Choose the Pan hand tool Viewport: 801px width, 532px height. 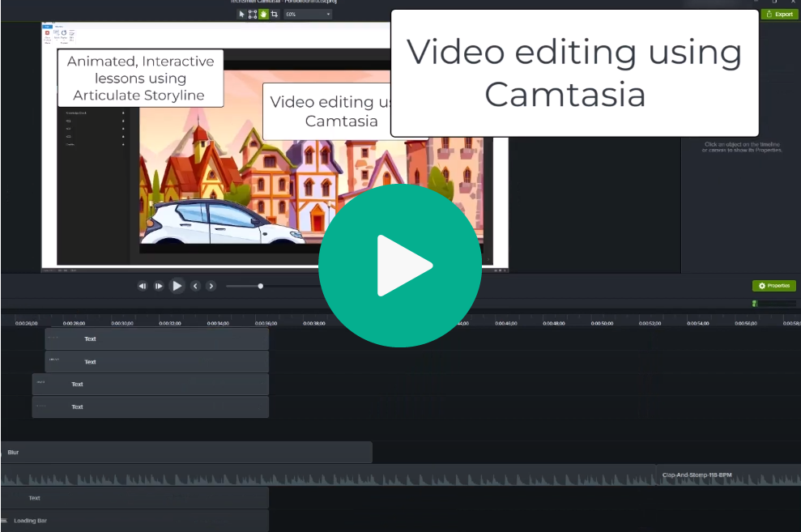click(x=263, y=15)
